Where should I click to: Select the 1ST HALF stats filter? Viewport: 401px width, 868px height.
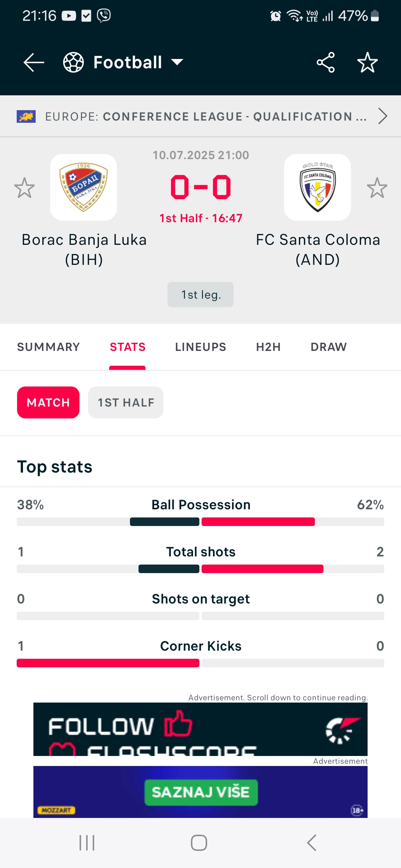click(125, 402)
